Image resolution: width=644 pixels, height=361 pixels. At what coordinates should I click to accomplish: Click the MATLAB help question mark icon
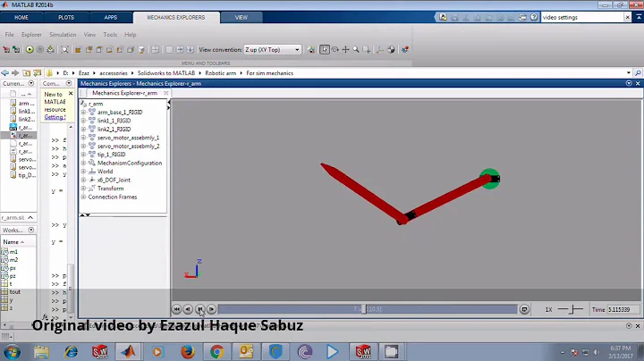click(x=533, y=17)
